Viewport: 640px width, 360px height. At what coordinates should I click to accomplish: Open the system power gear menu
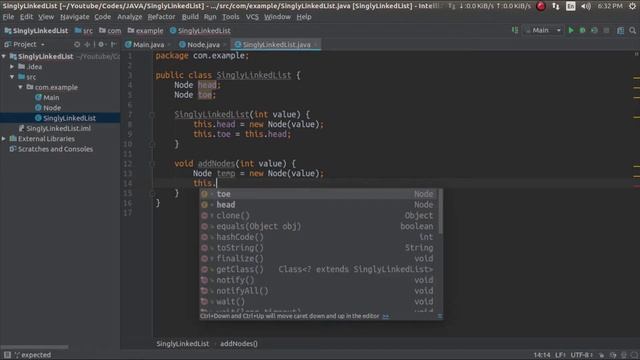tap(633, 6)
